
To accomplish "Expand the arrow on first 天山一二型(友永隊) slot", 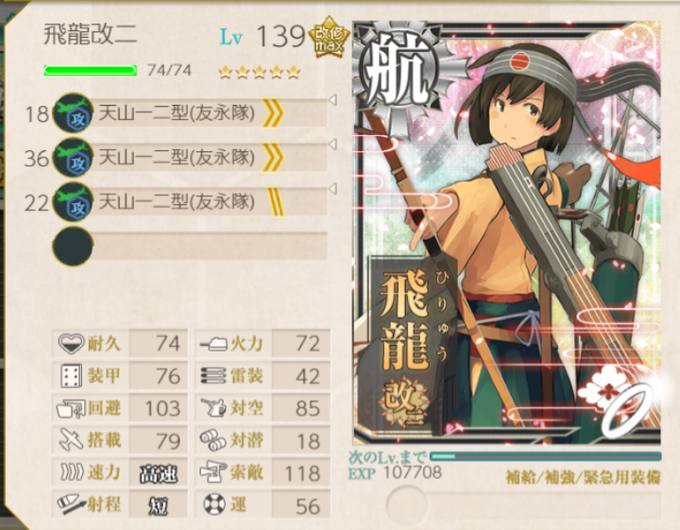I will [x=333, y=100].
